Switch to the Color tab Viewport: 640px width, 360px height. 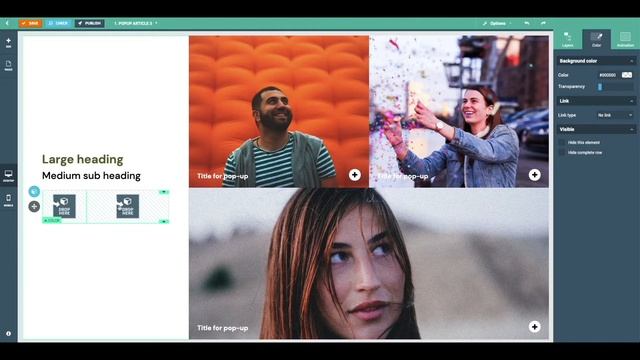click(x=596, y=40)
